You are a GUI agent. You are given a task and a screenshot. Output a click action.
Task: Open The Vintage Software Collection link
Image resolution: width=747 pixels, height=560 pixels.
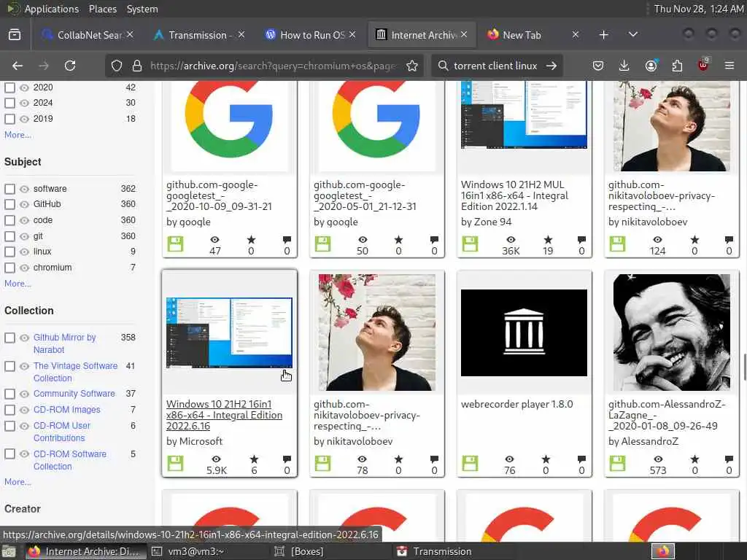click(x=75, y=372)
